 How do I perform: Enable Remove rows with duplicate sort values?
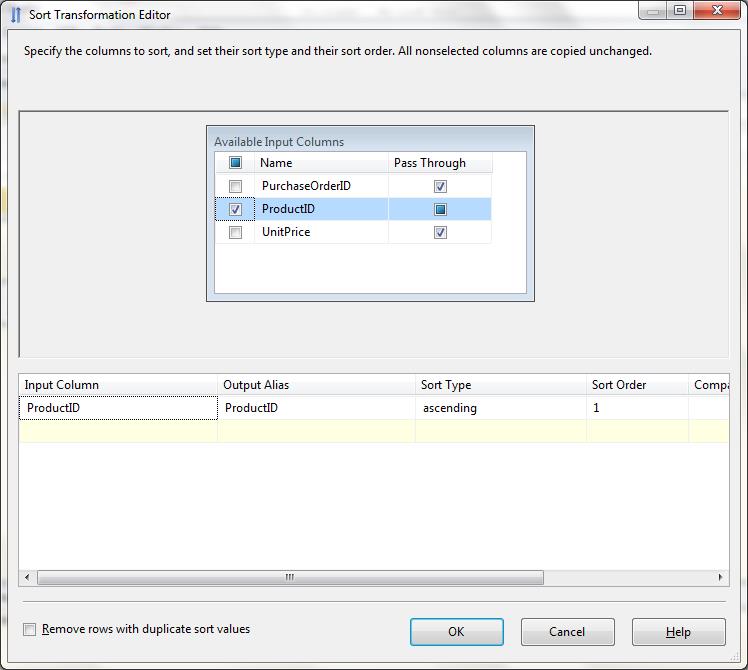tap(30, 630)
